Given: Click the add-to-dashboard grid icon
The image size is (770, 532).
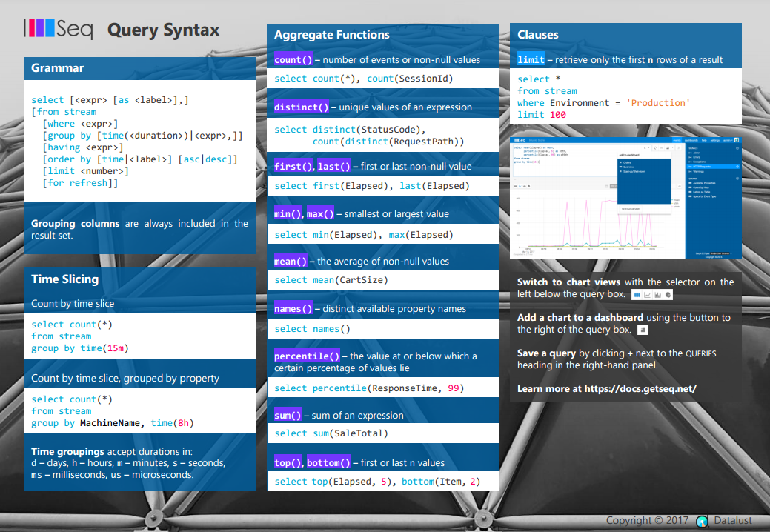Looking at the screenshot, I should point(643,330).
